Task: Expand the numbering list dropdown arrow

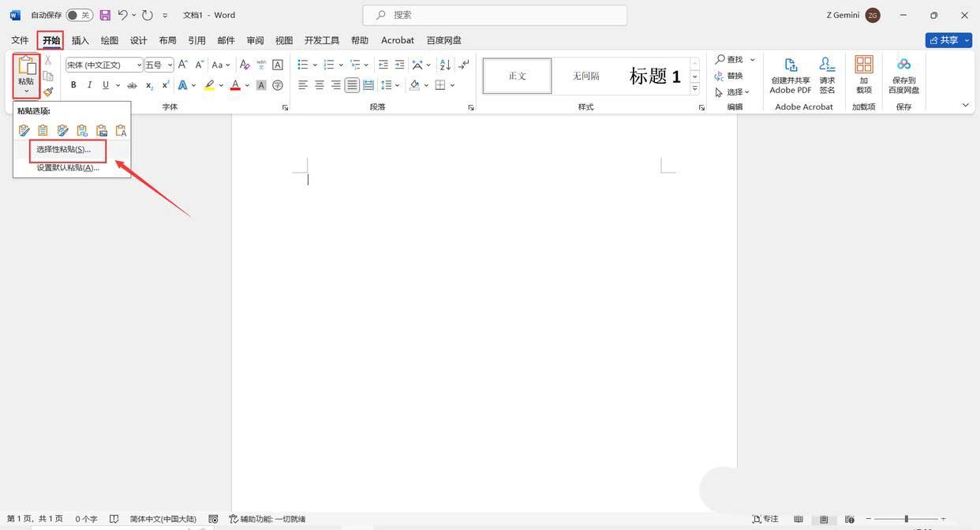Action: (x=341, y=65)
